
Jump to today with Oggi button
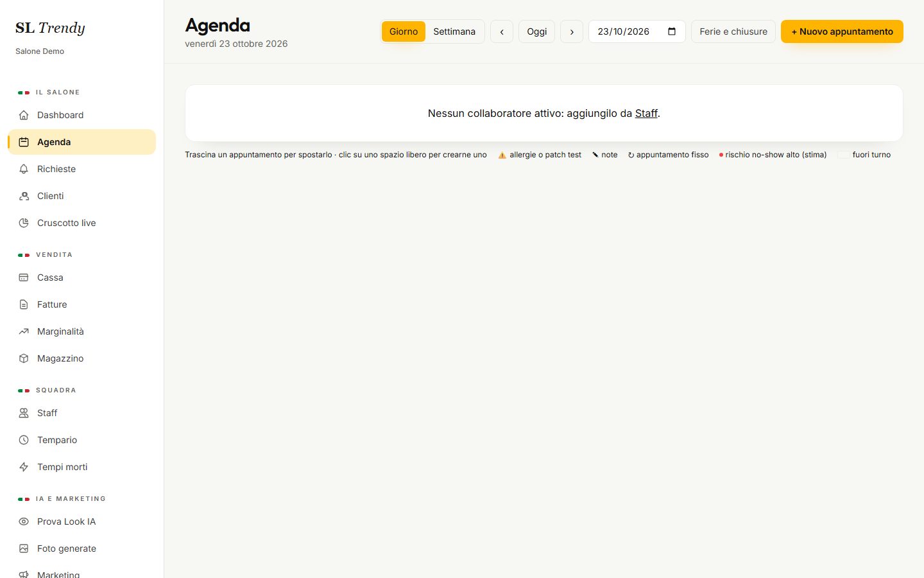[x=537, y=31]
